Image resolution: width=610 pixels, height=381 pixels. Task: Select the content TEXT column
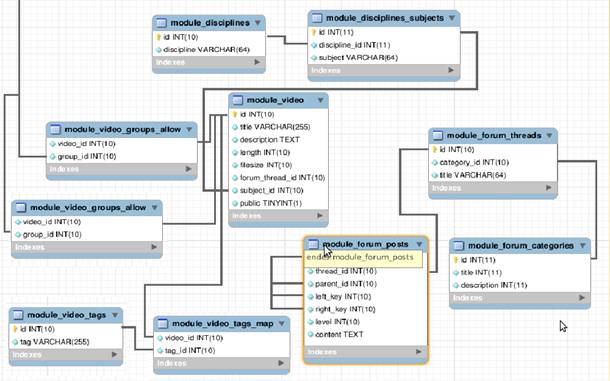pos(336,335)
